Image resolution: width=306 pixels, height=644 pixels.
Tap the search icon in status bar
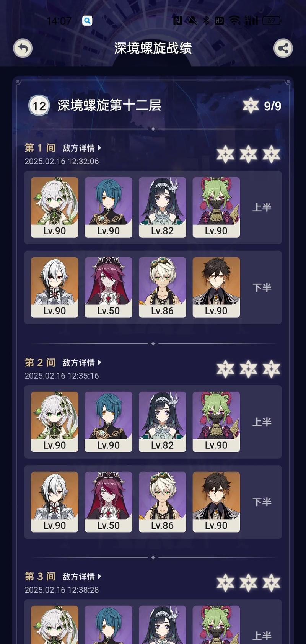pos(87,21)
